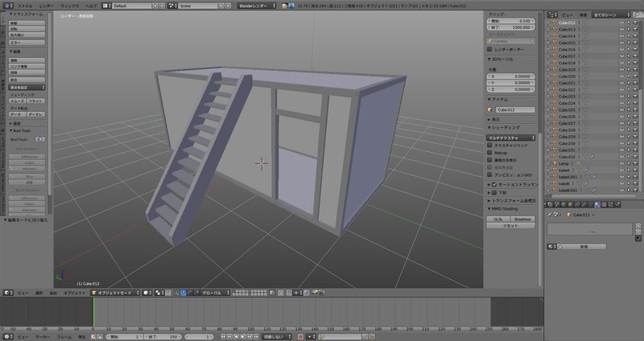
Task: Select Cube.025 in the outliner
Action: click(567, 110)
